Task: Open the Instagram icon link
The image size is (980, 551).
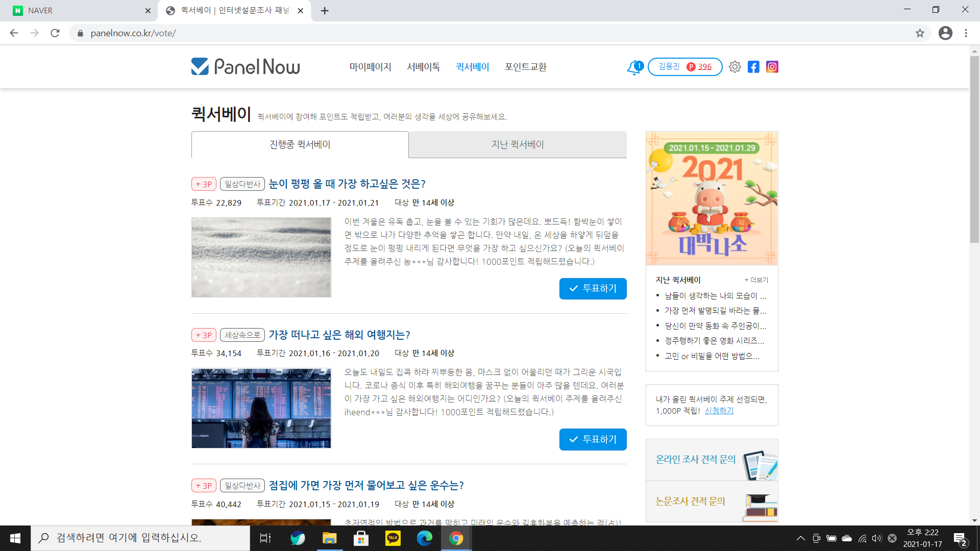Action: click(772, 67)
